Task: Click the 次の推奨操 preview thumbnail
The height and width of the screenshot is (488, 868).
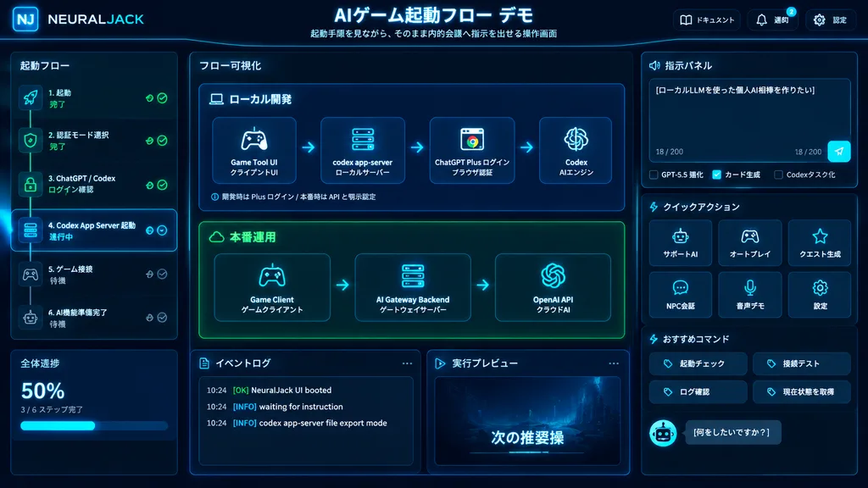Action: (x=527, y=421)
